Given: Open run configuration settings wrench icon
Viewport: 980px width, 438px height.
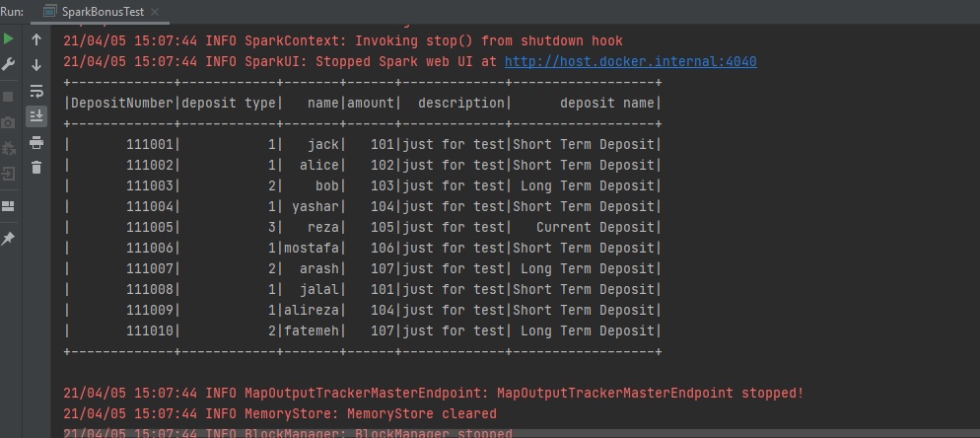Looking at the screenshot, I should coord(9,65).
